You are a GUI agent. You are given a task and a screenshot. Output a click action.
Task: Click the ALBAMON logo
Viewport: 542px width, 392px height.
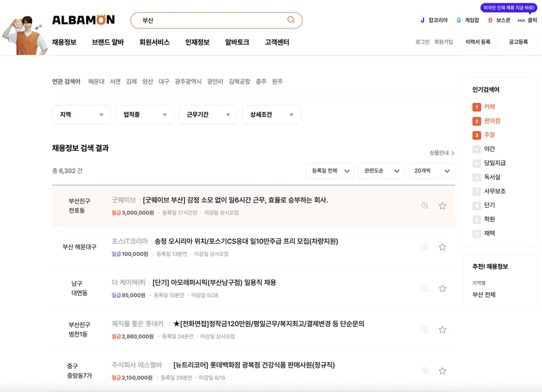pyautogui.click(x=83, y=19)
